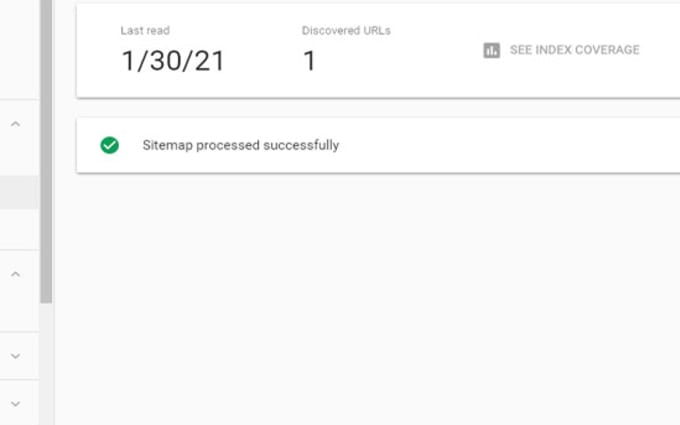Click the 1/30/21 last read date
Image resolution: width=680 pixels, height=425 pixels.
[173, 61]
